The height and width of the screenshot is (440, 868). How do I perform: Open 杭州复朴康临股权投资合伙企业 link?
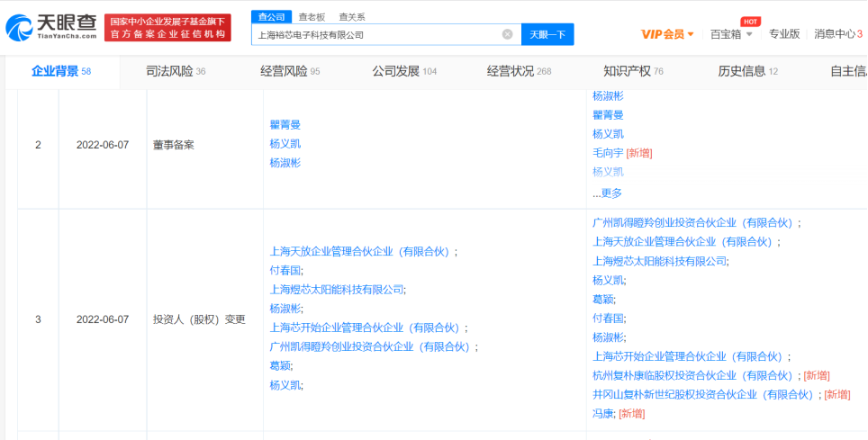click(x=693, y=376)
